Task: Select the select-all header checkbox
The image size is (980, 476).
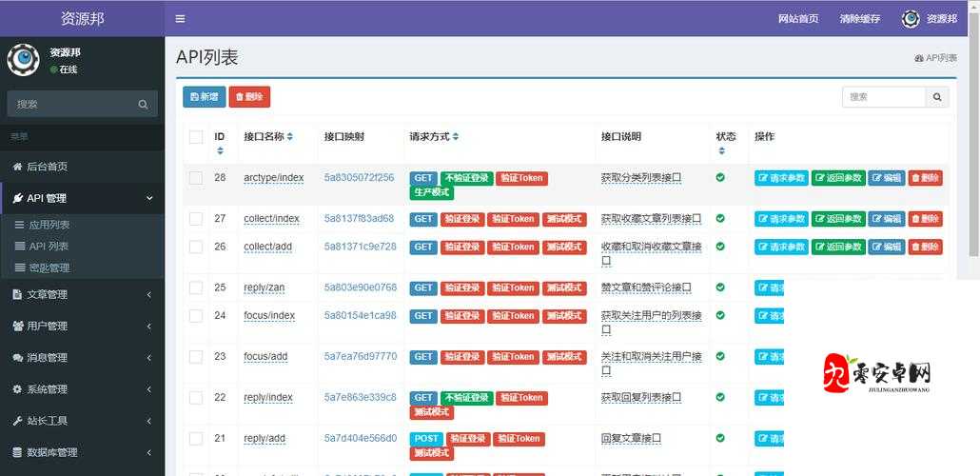Action: pos(196,137)
